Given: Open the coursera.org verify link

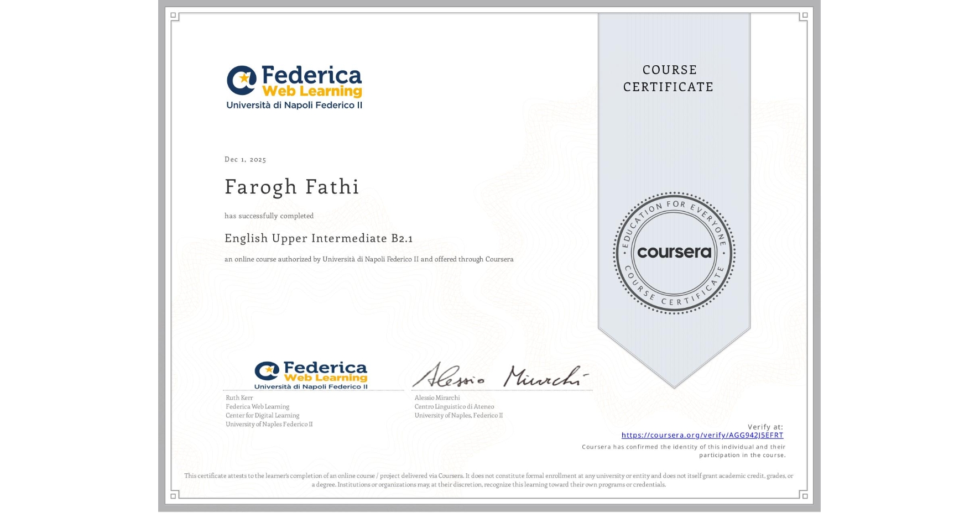Looking at the screenshot, I should pyautogui.click(x=702, y=435).
